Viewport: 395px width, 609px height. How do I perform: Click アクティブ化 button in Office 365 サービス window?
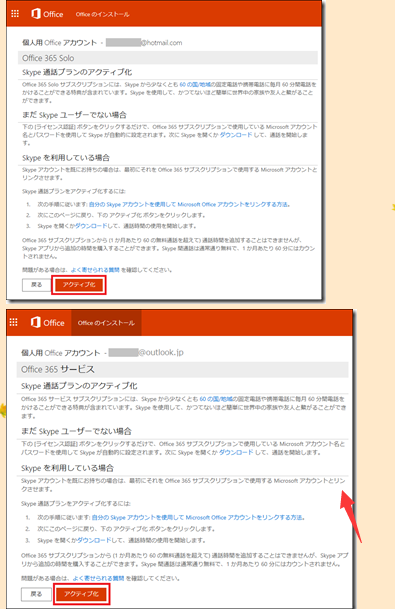tap(81, 594)
